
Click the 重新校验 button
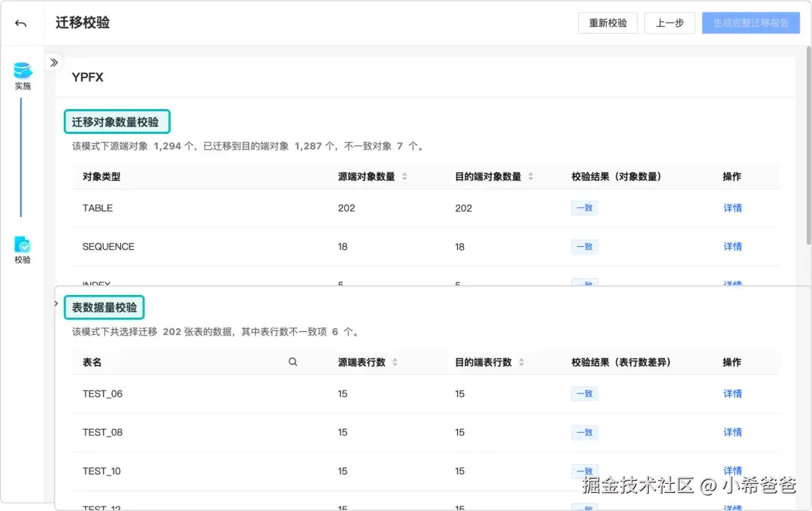607,23
